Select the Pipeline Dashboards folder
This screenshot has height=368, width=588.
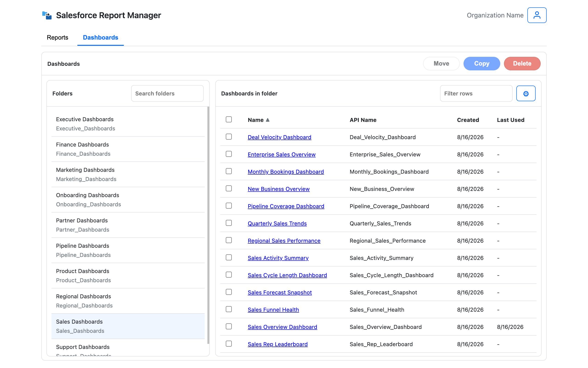128,250
